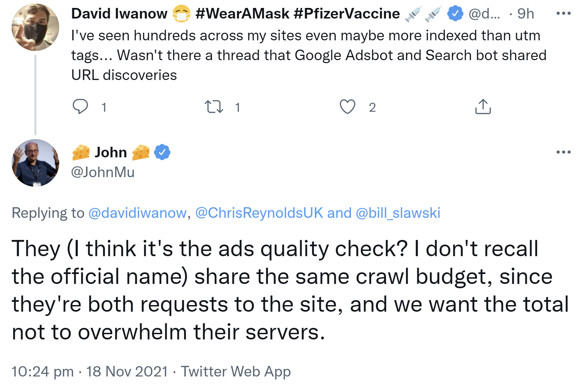Click the like count number 2

[372, 106]
